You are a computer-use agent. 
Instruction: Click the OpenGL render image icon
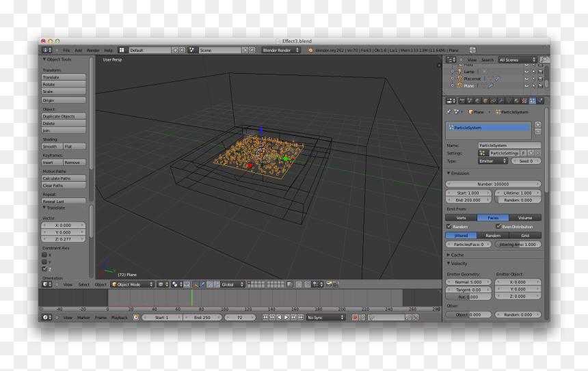pyautogui.click(x=328, y=284)
